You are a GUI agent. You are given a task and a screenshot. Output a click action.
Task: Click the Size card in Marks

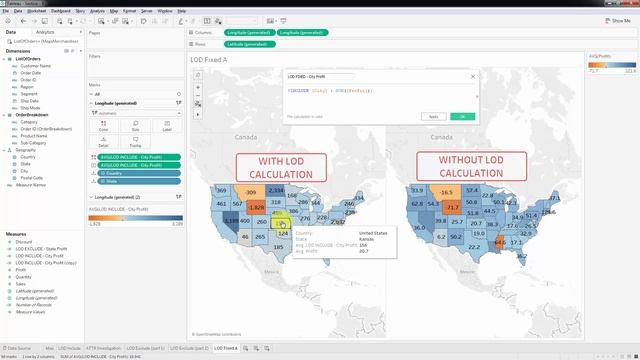(x=135, y=126)
